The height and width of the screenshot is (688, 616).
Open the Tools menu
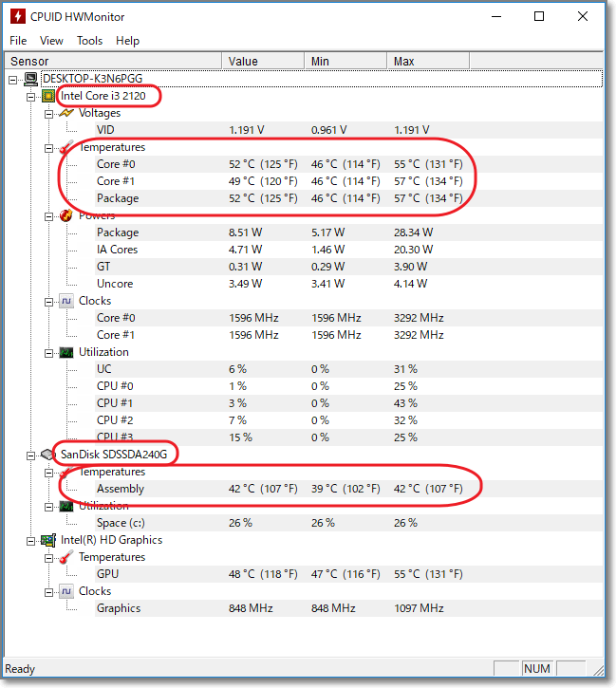click(x=89, y=41)
